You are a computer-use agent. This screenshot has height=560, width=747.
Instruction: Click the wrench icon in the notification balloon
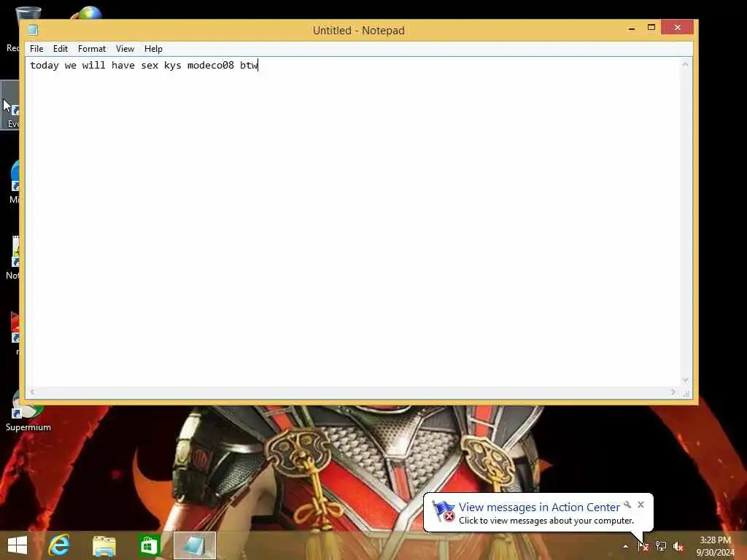[627, 505]
